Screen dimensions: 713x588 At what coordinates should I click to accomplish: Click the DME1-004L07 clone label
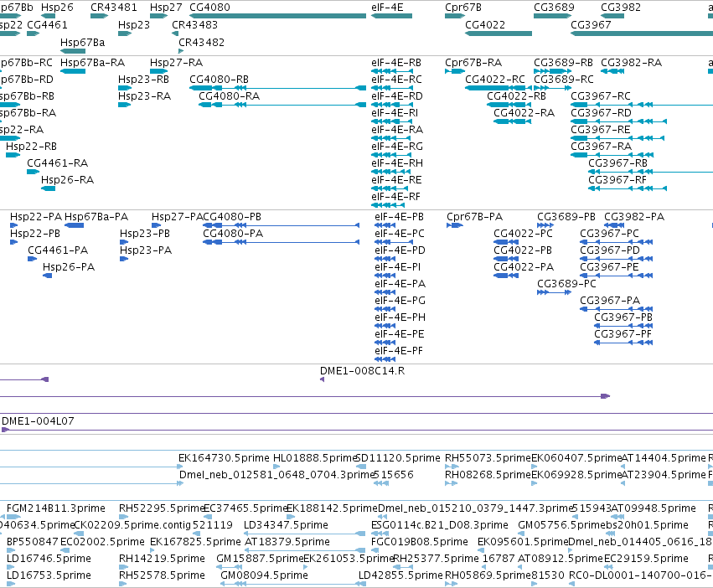pyautogui.click(x=39, y=421)
